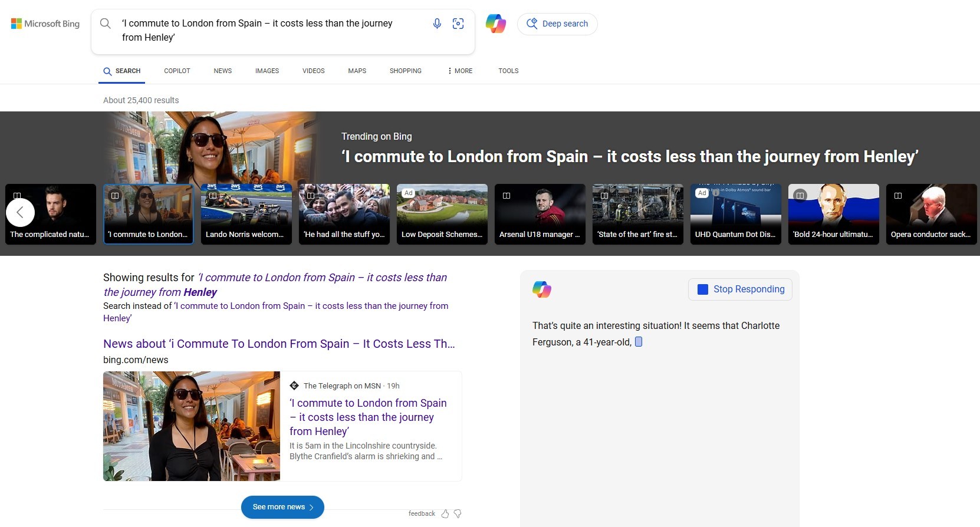
Task: Open Copilot via colorful icon beside search box
Action: tap(496, 24)
